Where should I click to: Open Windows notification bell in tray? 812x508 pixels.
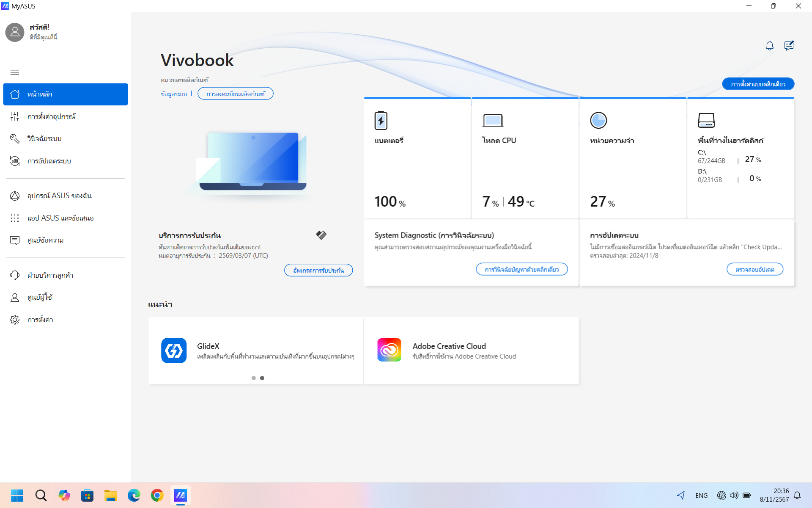pos(797,495)
